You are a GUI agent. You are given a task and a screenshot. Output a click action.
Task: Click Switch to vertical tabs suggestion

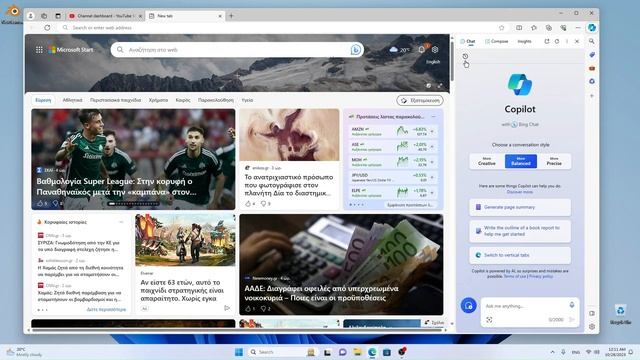520,255
